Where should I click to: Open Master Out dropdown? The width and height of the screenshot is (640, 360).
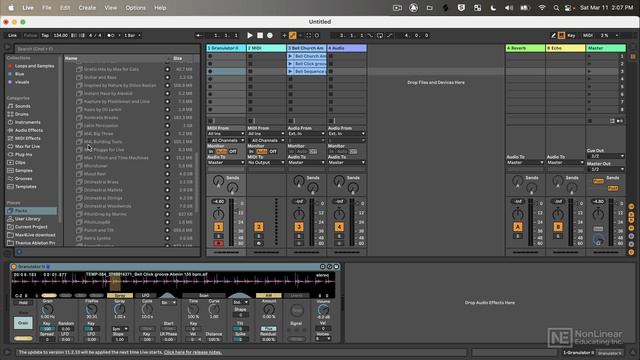pos(606,169)
